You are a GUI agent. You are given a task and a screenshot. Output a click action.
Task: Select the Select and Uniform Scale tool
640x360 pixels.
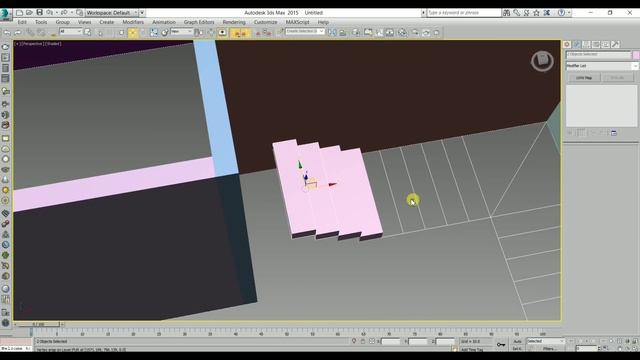click(x=153, y=32)
